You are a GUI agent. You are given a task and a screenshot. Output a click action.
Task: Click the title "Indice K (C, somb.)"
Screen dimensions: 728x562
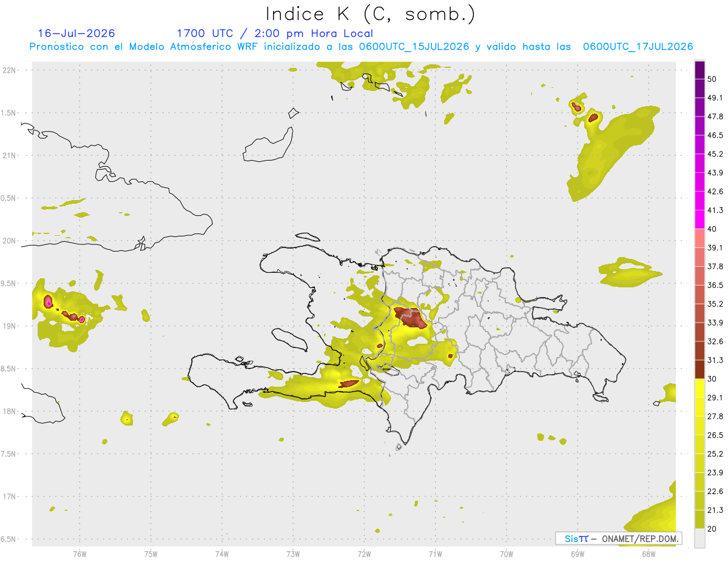pos(371,14)
